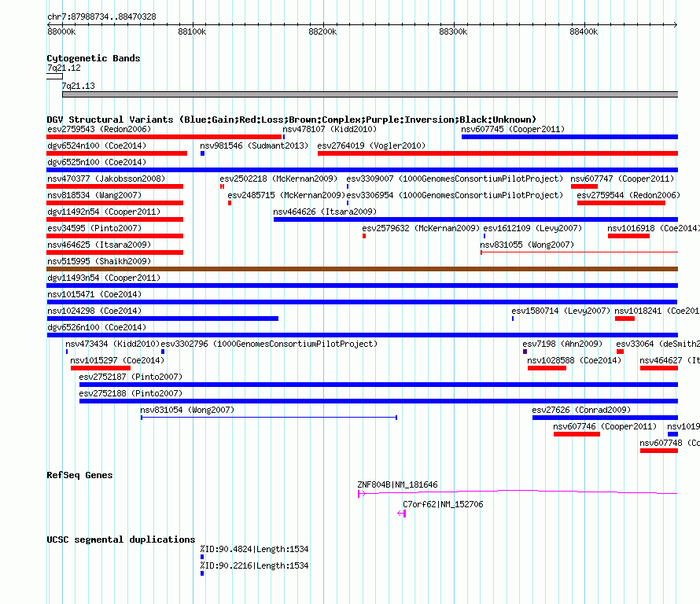The height and width of the screenshot is (604, 700).
Task: Click nsv470377 (Jakobsson2008) label
Action: pyautogui.click(x=106, y=179)
